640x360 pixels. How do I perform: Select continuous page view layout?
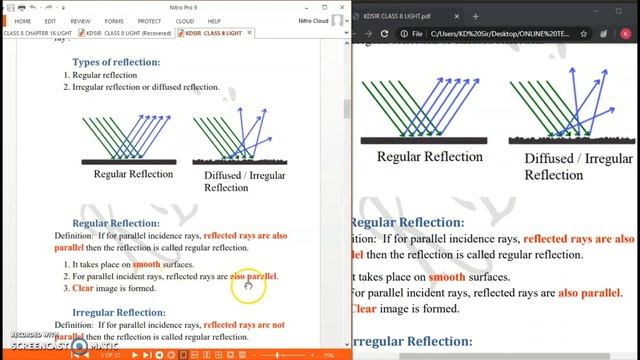195,356
